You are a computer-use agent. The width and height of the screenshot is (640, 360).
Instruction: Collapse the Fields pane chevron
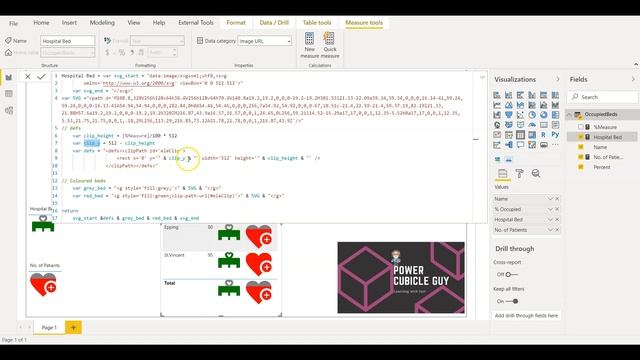(x=633, y=79)
